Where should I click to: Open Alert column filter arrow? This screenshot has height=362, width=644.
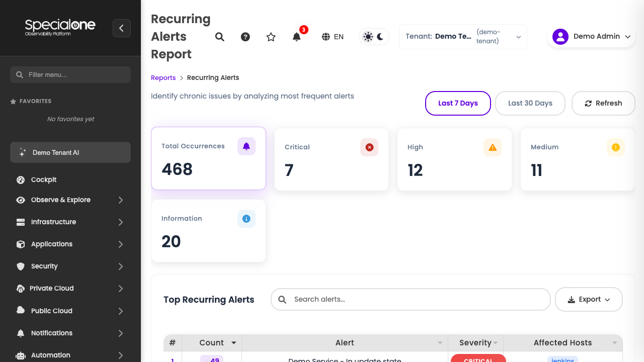(x=440, y=343)
